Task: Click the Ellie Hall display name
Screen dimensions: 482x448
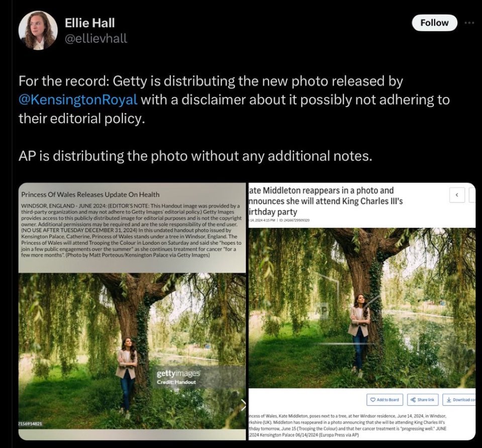Action: pyautogui.click(x=90, y=23)
